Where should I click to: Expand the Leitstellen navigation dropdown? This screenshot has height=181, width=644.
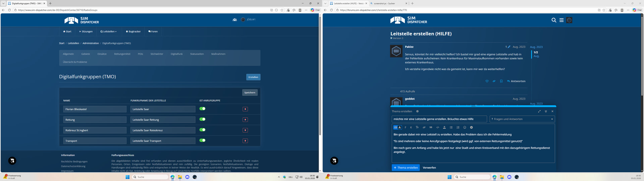[109, 32]
